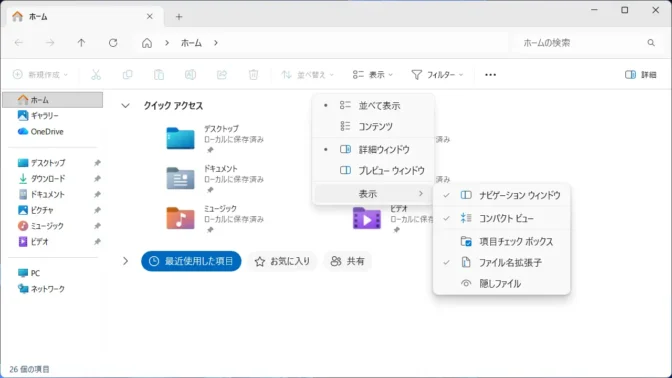
Task: Collapse the クイック アクセス section
Action: [x=125, y=105]
